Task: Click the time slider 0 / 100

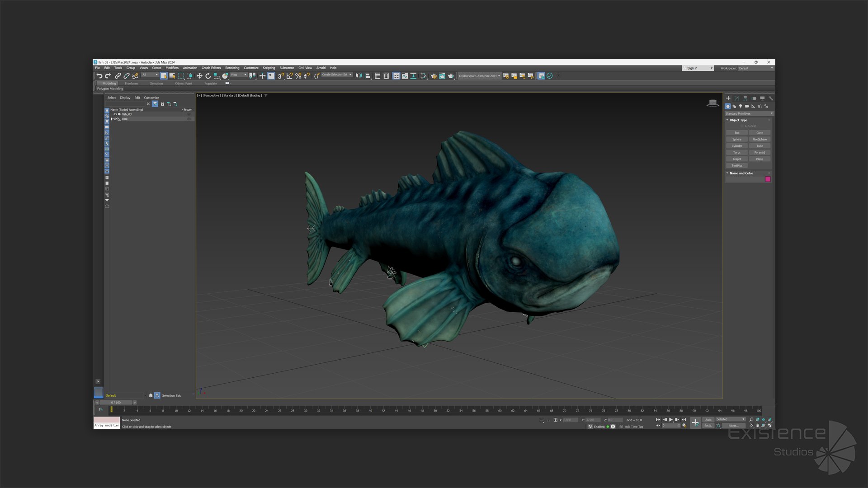Action: [x=116, y=403]
